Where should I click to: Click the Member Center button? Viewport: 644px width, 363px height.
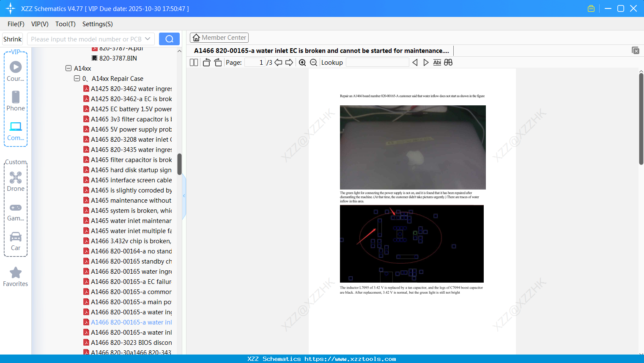(219, 38)
